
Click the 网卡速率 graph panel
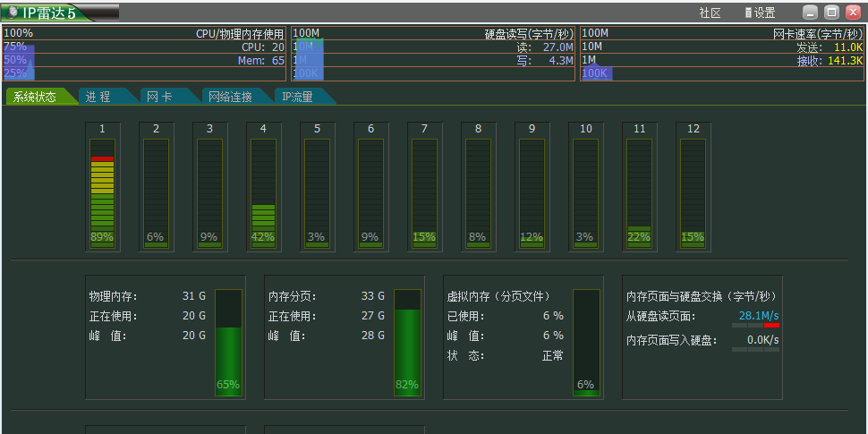pyautogui.click(x=722, y=54)
